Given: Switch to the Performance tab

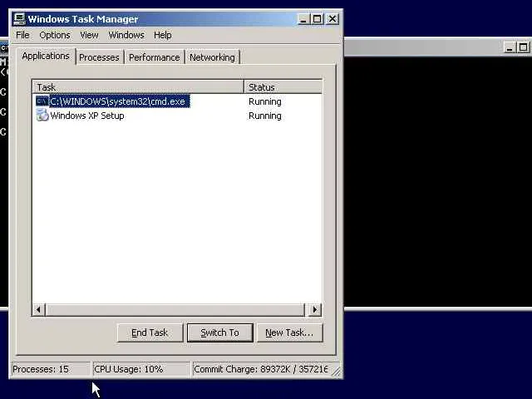Looking at the screenshot, I should tap(155, 57).
